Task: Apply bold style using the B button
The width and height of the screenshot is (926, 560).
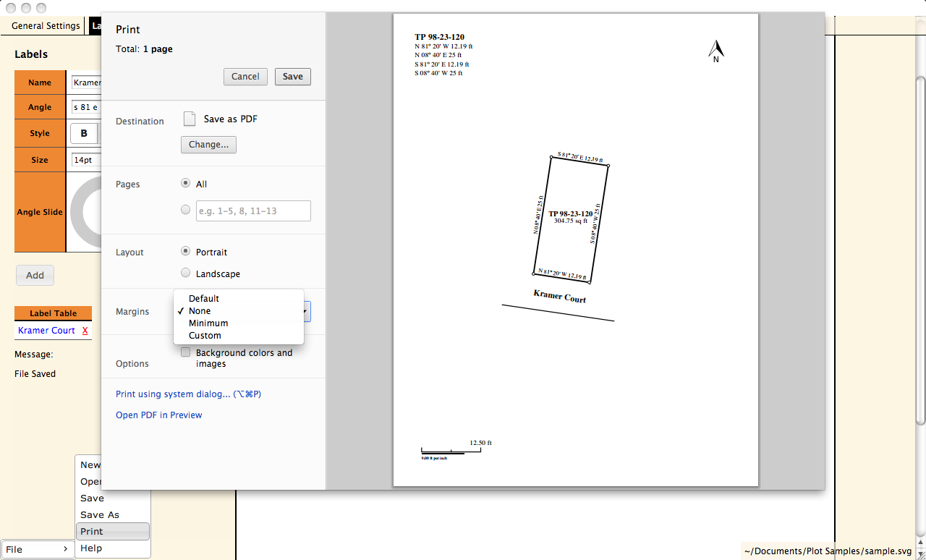Action: tap(84, 133)
